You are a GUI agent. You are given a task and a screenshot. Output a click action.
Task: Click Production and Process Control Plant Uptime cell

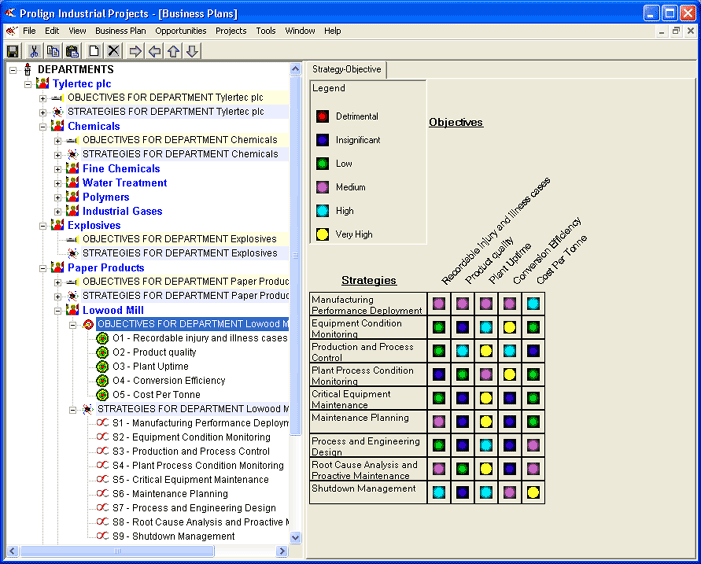point(486,351)
